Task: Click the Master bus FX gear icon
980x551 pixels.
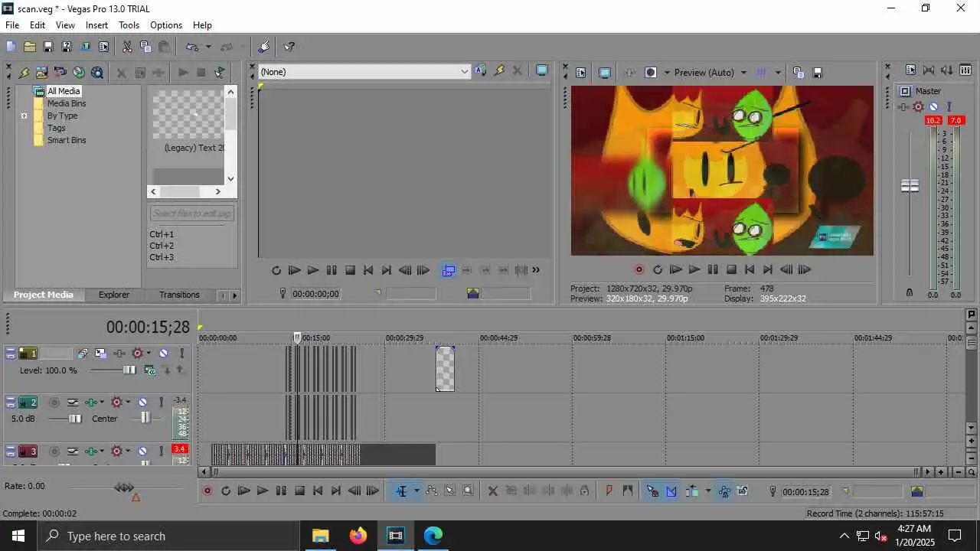Action: coord(918,107)
